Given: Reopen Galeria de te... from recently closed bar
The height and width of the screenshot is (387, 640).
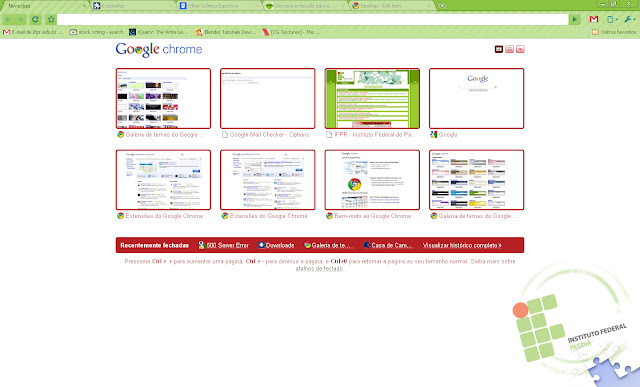Looking at the screenshot, I should coord(328,245).
